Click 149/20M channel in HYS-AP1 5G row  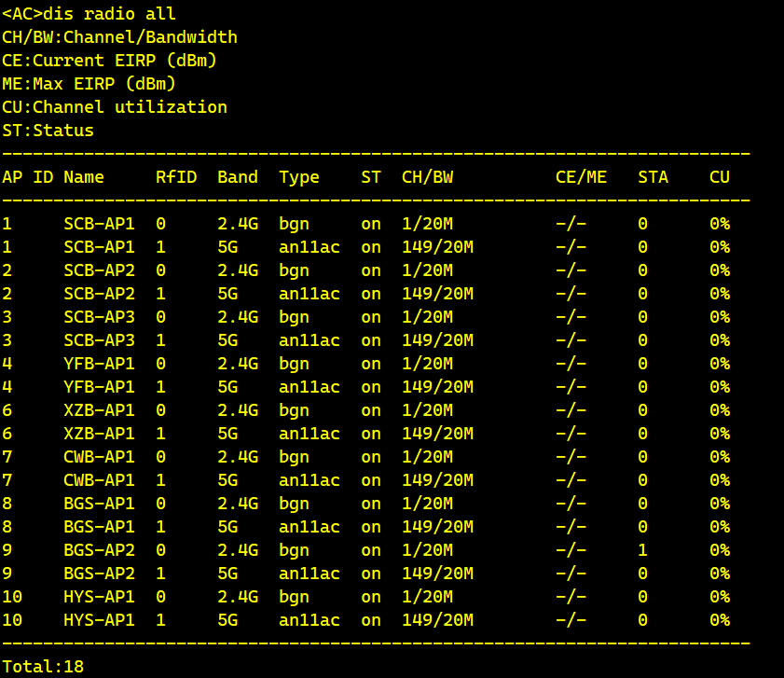tap(437, 620)
